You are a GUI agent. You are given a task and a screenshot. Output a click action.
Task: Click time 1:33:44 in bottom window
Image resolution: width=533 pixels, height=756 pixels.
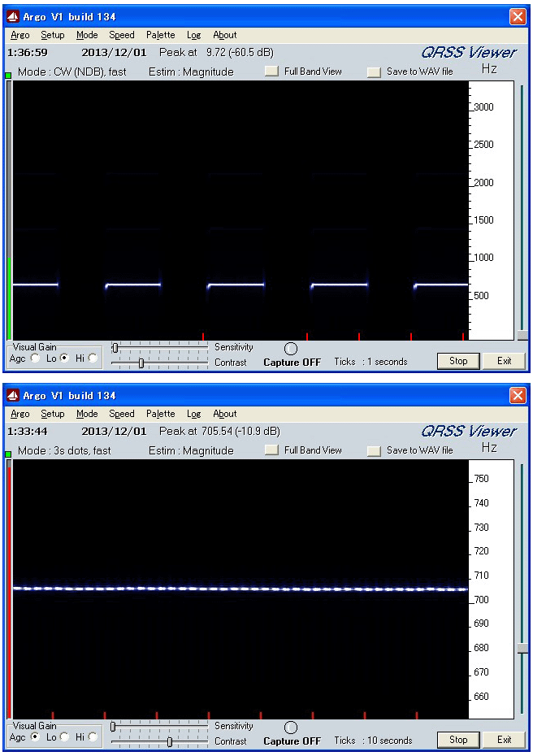(28, 432)
